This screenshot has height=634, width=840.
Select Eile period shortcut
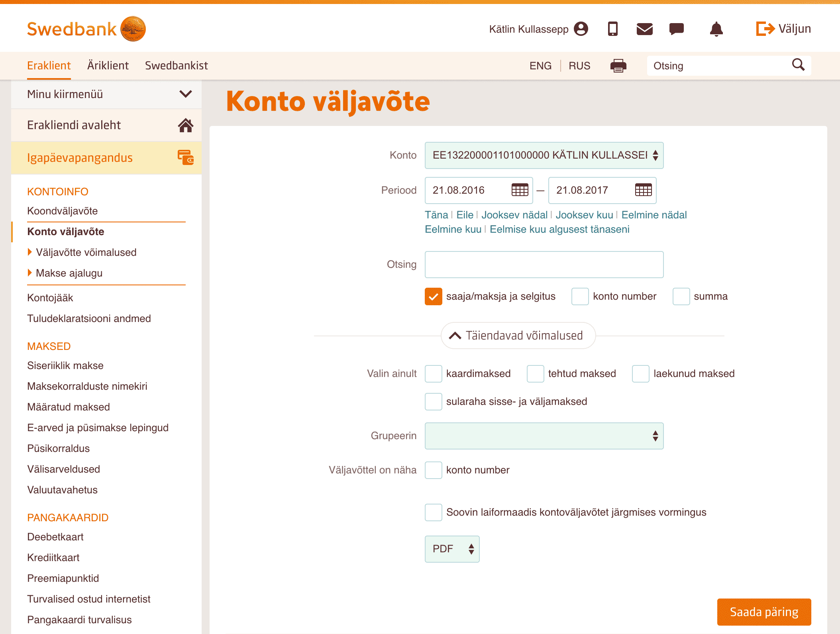465,215
